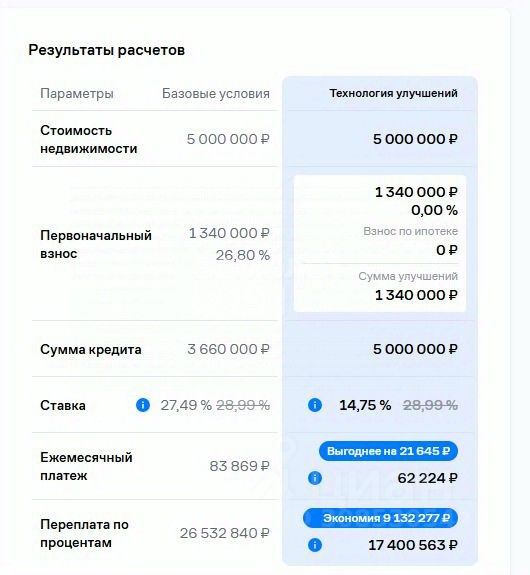
Task: Click the 'Взнос по ипотеке' label
Action: 410,231
